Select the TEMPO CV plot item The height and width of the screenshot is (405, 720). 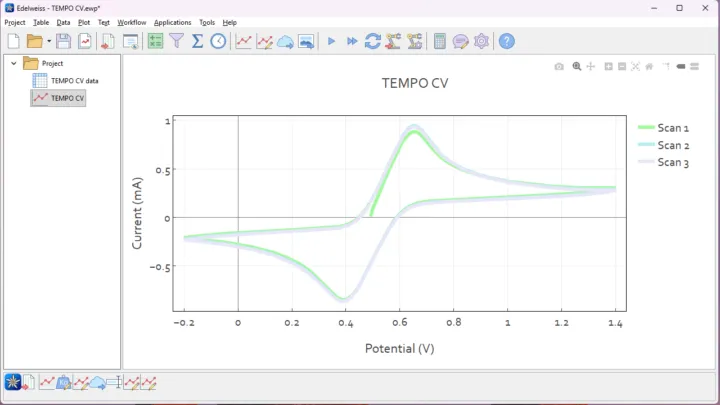point(67,98)
